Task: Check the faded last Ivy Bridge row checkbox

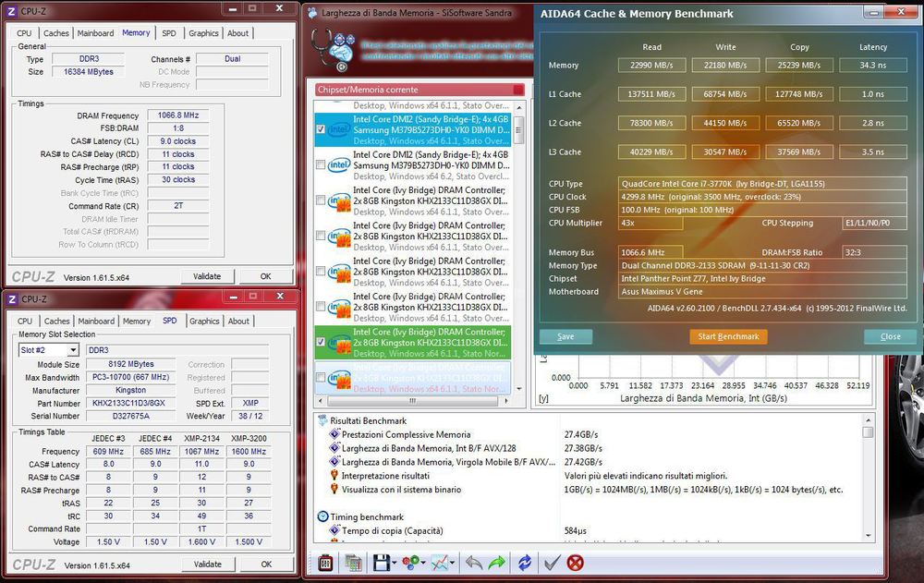Action: point(321,377)
